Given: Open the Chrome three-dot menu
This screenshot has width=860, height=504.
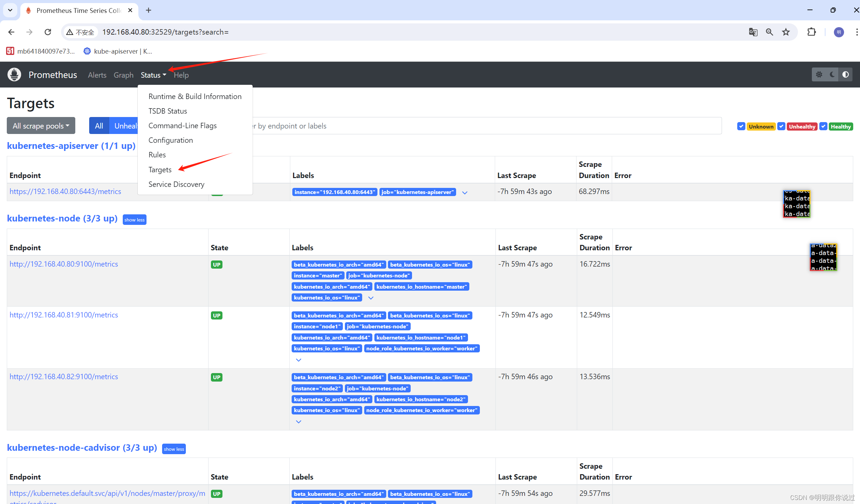Looking at the screenshot, I should [x=857, y=32].
